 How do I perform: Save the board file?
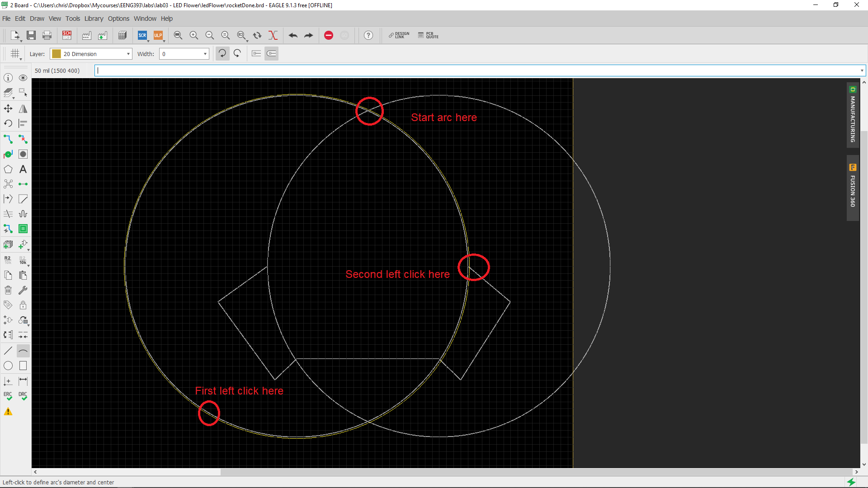[31, 35]
